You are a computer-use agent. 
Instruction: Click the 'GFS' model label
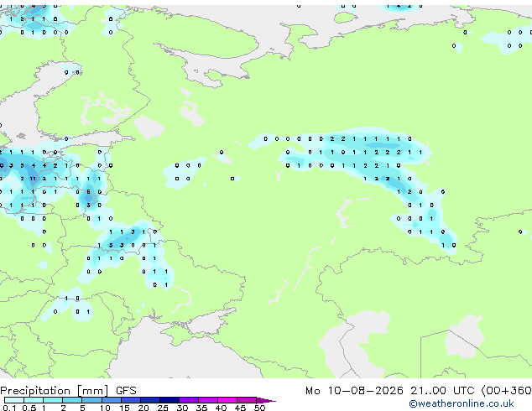(126, 391)
